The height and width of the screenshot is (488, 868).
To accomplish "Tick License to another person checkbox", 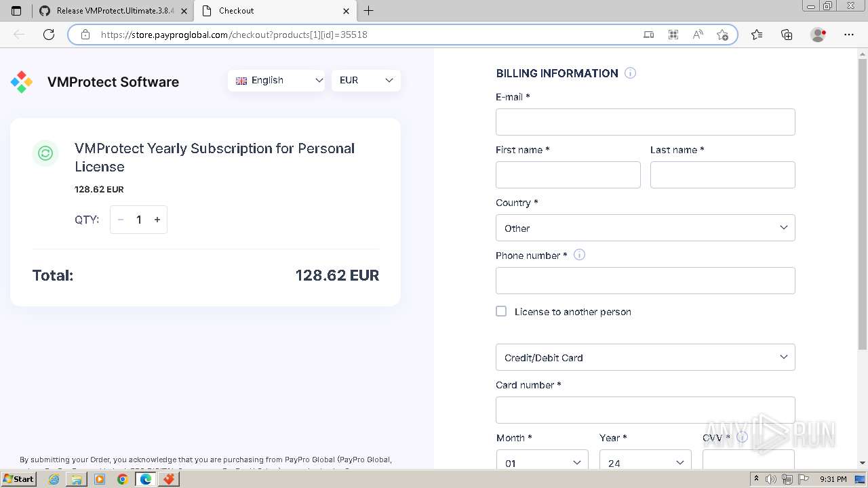I will (x=501, y=311).
